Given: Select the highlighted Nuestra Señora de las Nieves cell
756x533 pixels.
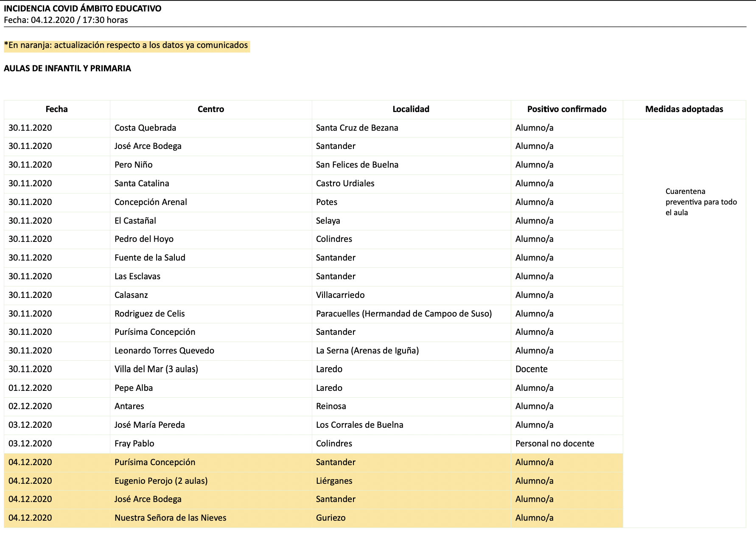Looking at the screenshot, I should (x=170, y=518).
